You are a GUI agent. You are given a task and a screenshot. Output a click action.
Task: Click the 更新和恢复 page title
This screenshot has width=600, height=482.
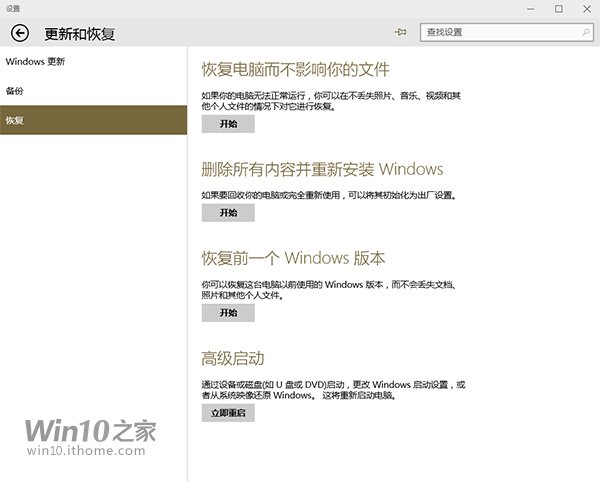coord(80,34)
